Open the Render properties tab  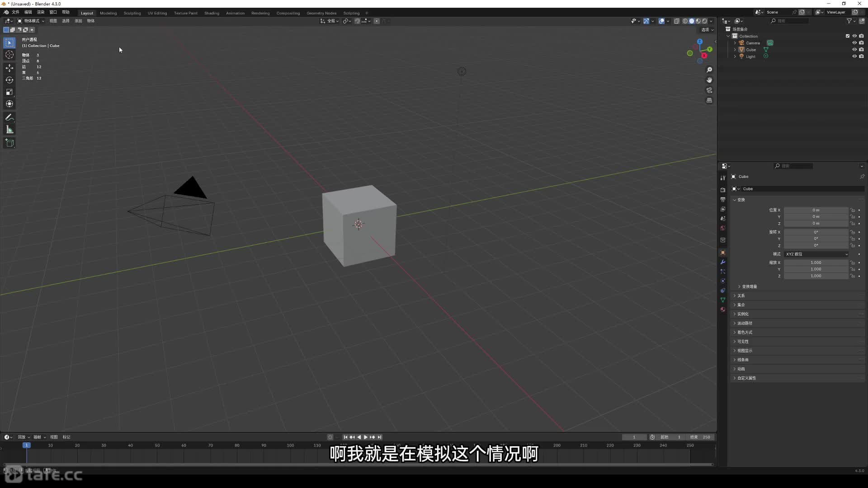(723, 190)
